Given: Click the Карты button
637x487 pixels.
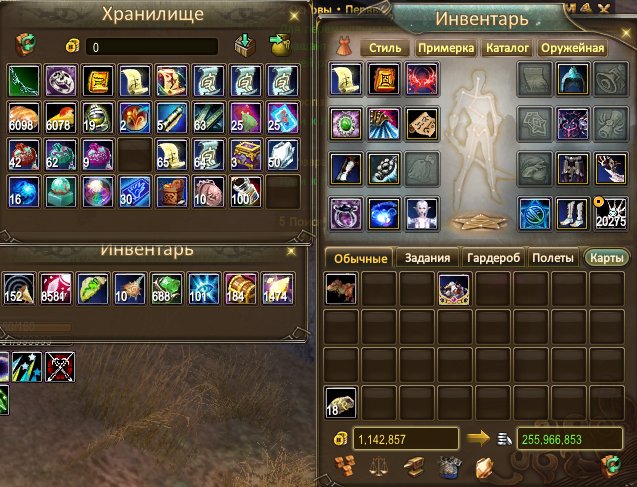Looking at the screenshot, I should (607, 258).
